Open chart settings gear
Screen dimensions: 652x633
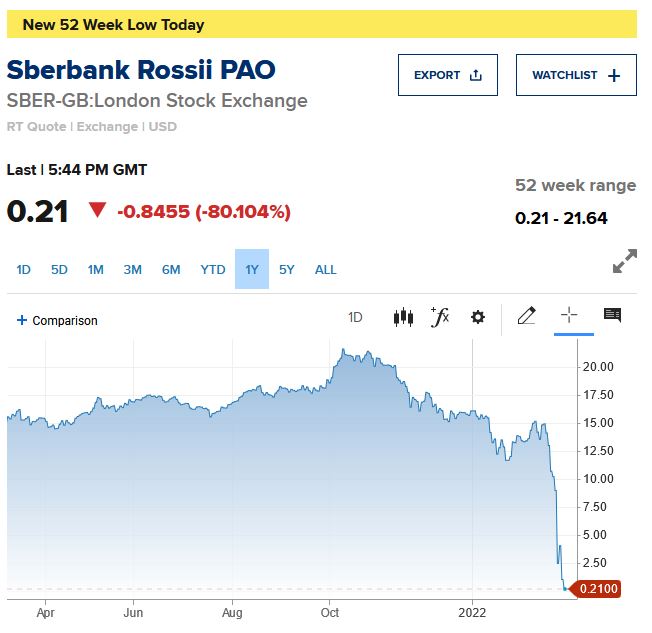478,318
